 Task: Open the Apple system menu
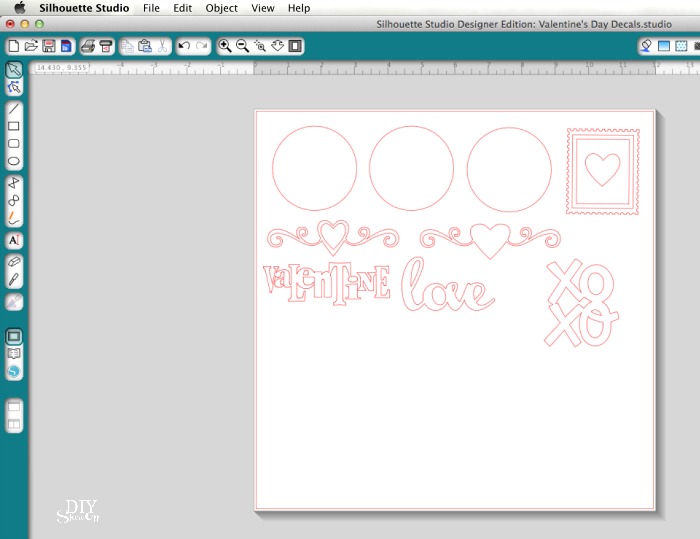pyautogui.click(x=19, y=8)
